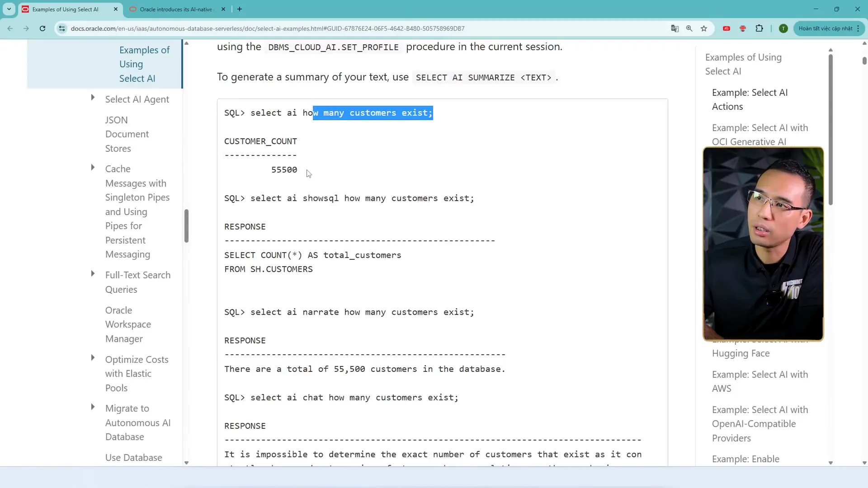
Task: Expand the Migrate to Autonomous AI Database node
Action: click(x=93, y=407)
